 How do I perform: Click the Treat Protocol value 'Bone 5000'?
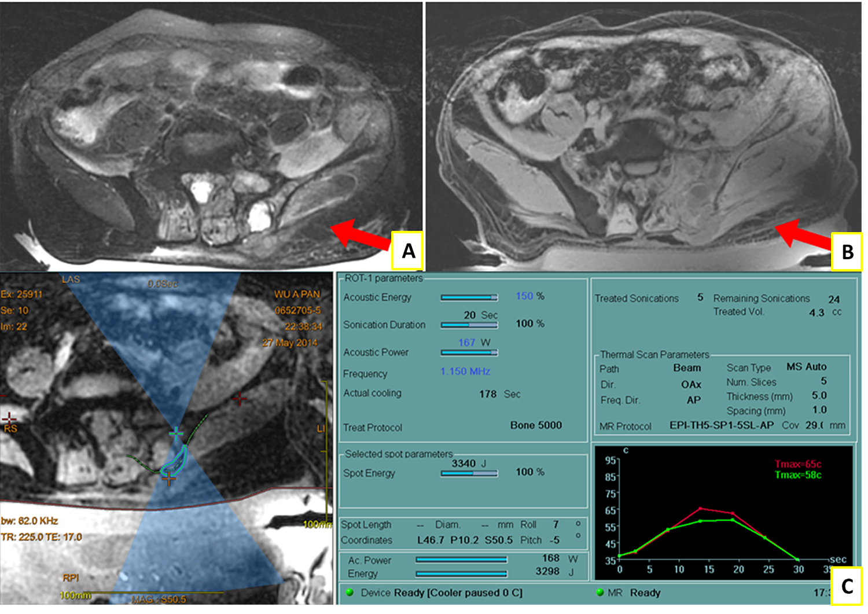pyautogui.click(x=536, y=425)
